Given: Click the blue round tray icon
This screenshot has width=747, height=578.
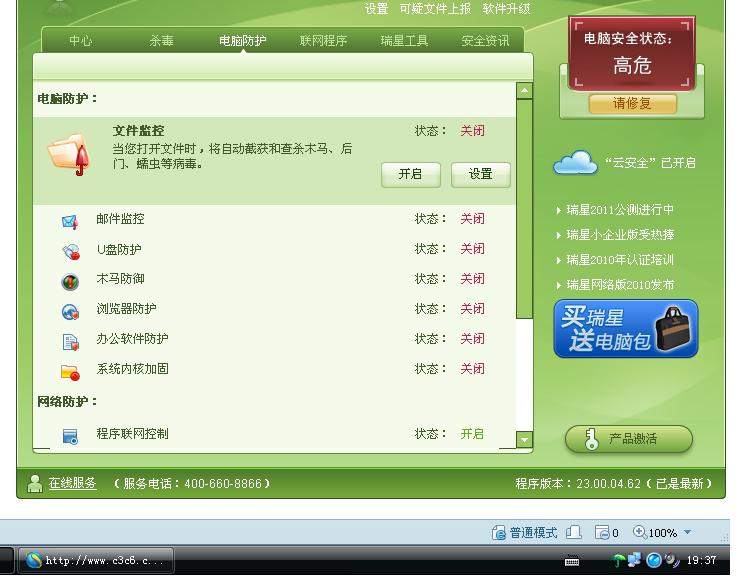Looking at the screenshot, I should (x=654, y=560).
